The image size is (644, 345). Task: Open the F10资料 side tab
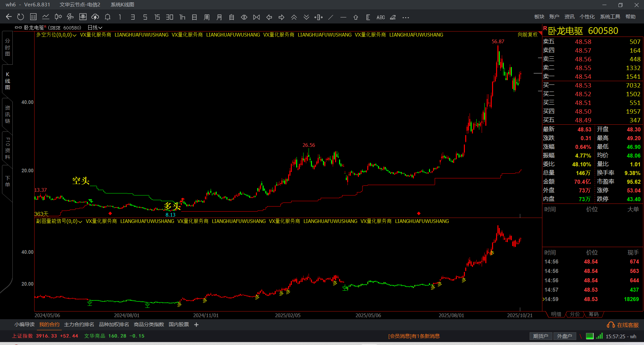(7, 148)
